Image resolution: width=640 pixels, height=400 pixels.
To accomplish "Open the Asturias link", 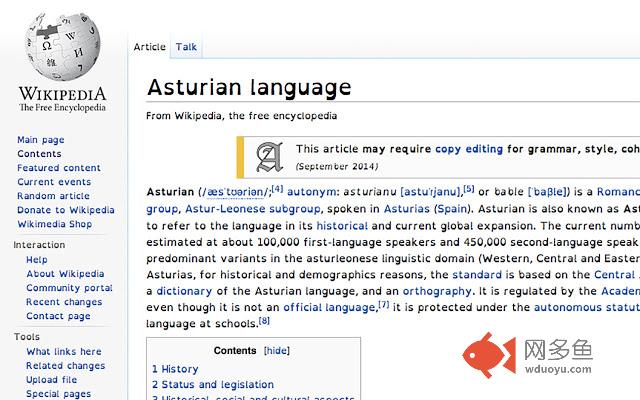I will [407, 209].
